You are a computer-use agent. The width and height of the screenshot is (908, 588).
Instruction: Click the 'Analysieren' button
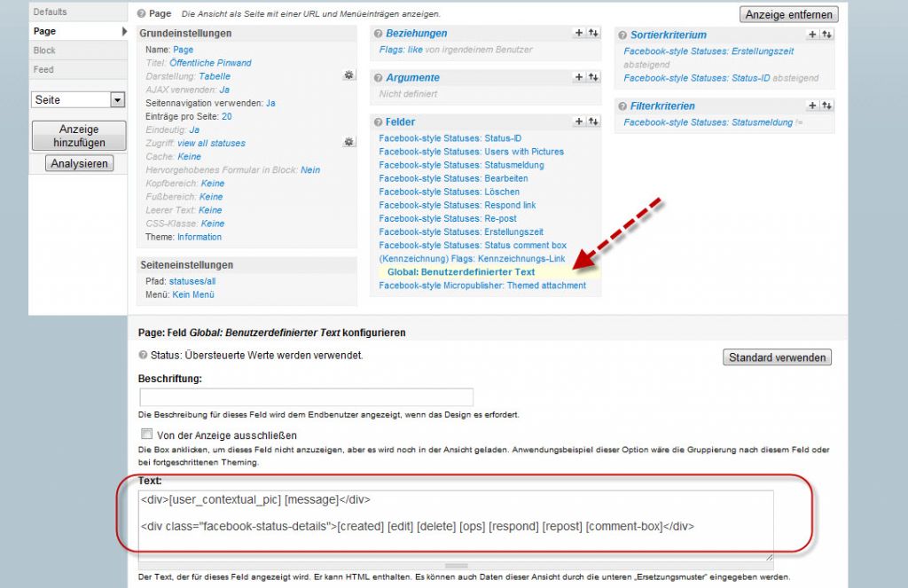80,163
